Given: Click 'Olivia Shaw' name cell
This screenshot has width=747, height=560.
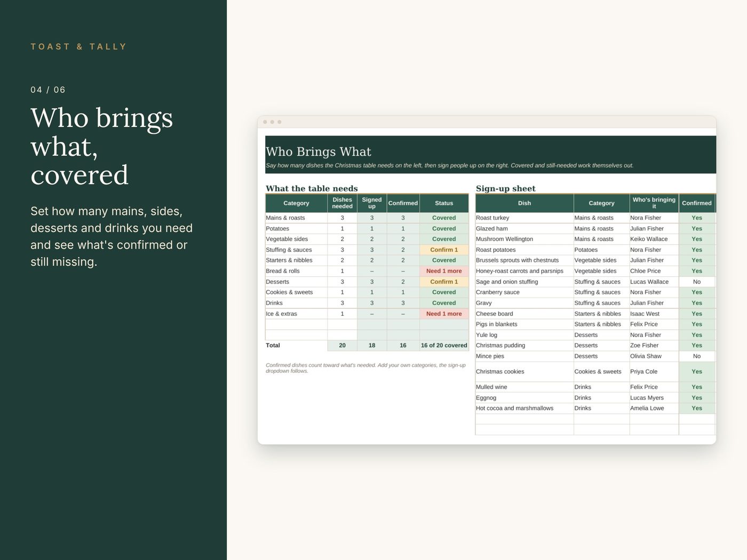Looking at the screenshot, I should coord(654,356).
